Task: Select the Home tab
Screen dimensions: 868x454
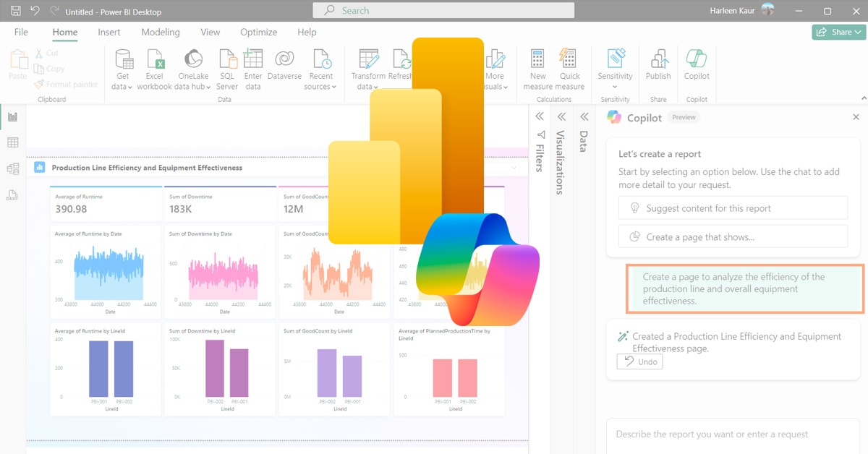Action: point(65,32)
